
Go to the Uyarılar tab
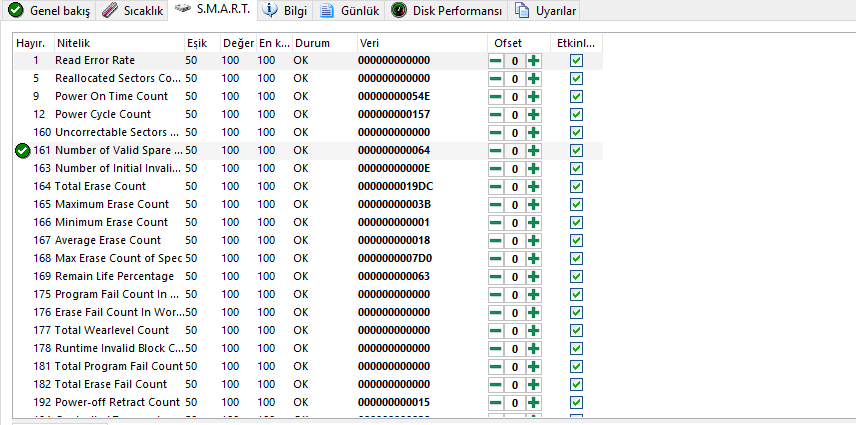(x=544, y=10)
